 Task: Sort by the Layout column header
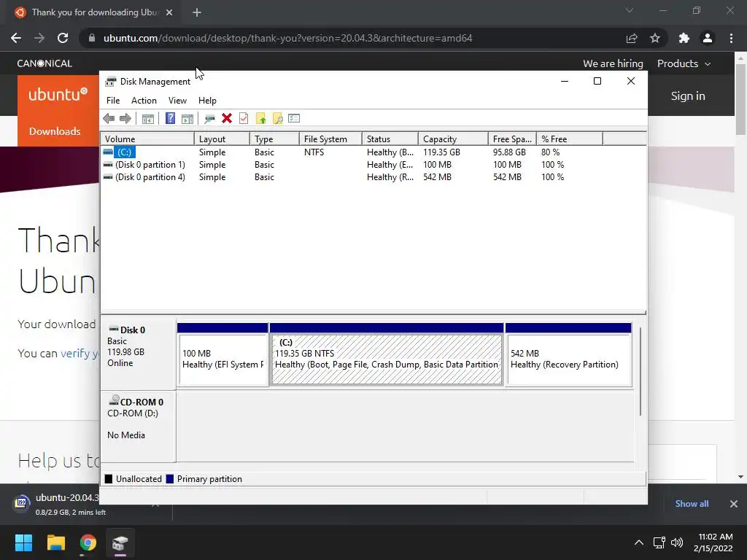[222, 139]
